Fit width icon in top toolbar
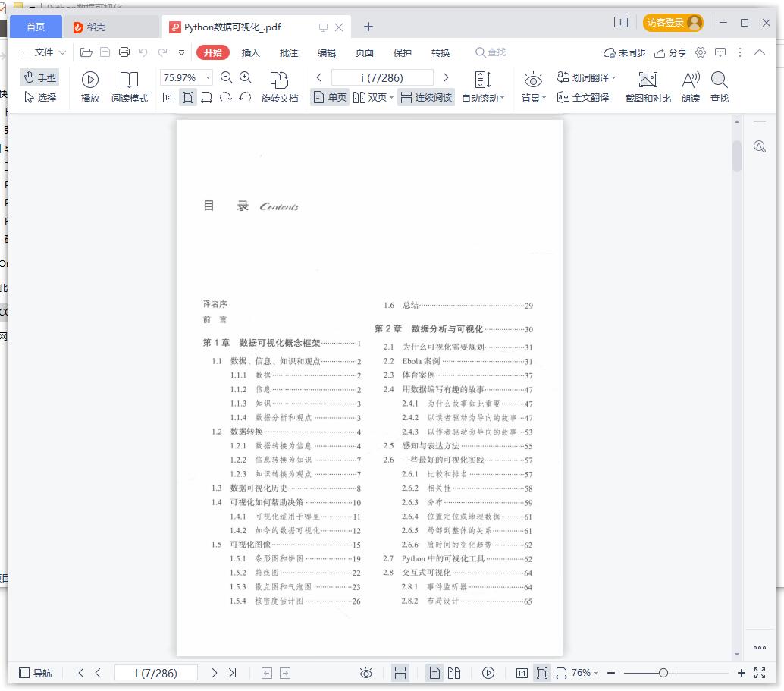784x691 pixels. click(206, 98)
